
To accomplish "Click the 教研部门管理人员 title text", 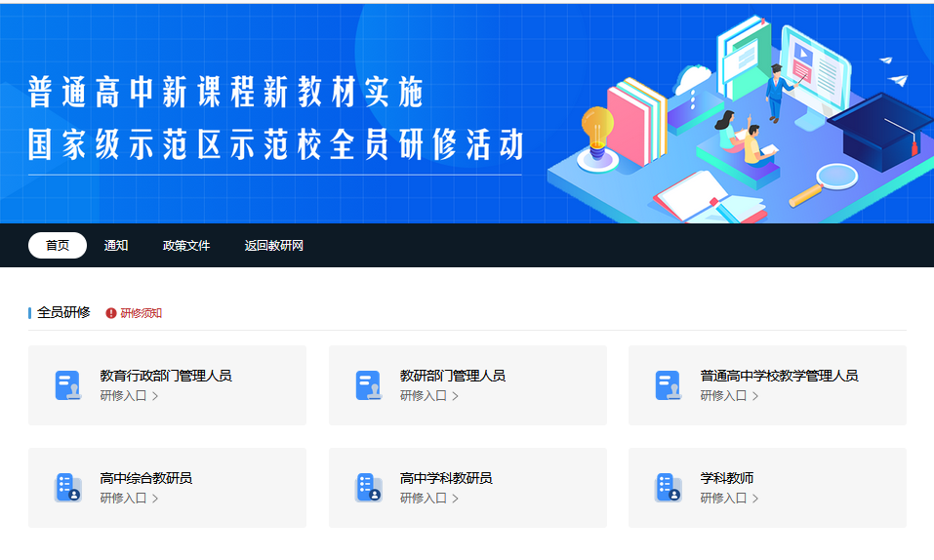I will click(453, 376).
